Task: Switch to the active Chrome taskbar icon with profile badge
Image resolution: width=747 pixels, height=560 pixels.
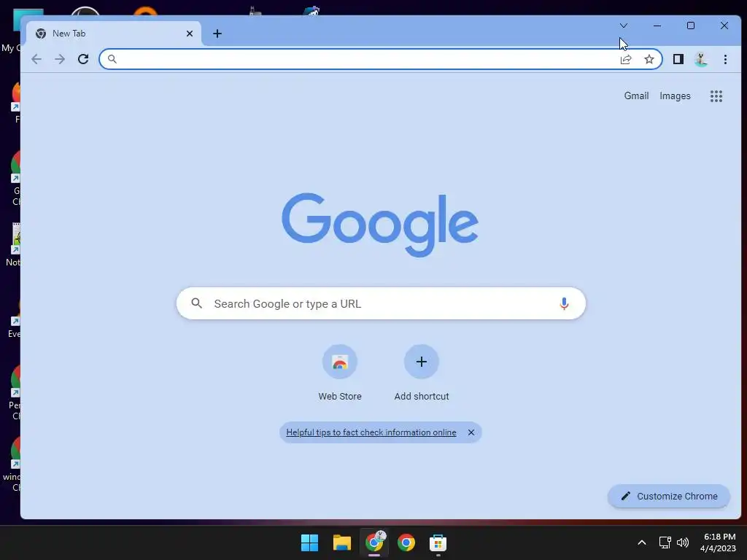Action: pos(374,542)
